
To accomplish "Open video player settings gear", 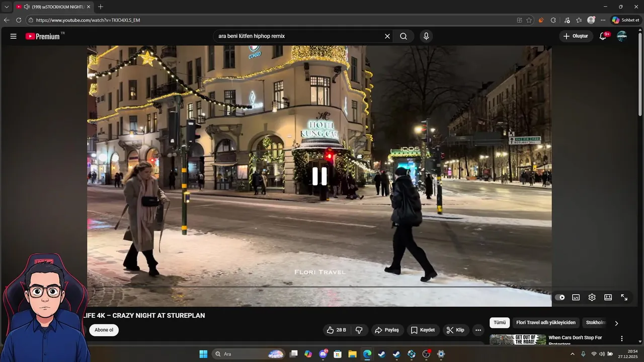I will (592, 297).
